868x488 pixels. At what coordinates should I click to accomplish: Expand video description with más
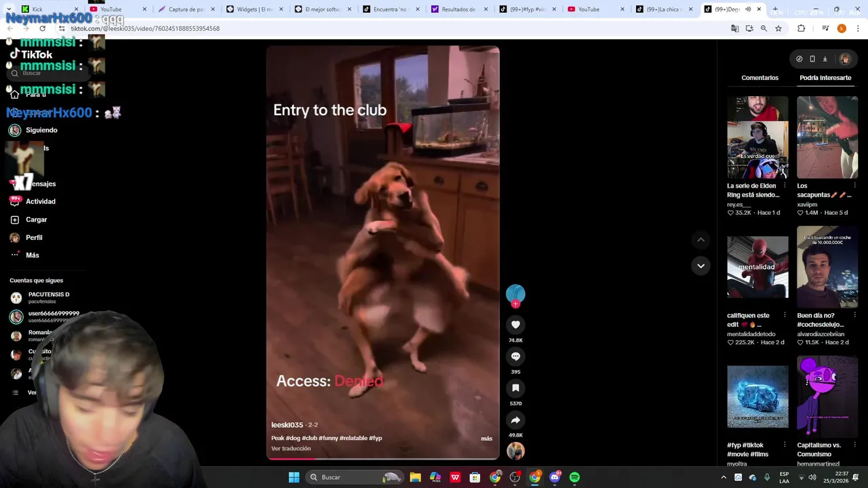coord(486,439)
